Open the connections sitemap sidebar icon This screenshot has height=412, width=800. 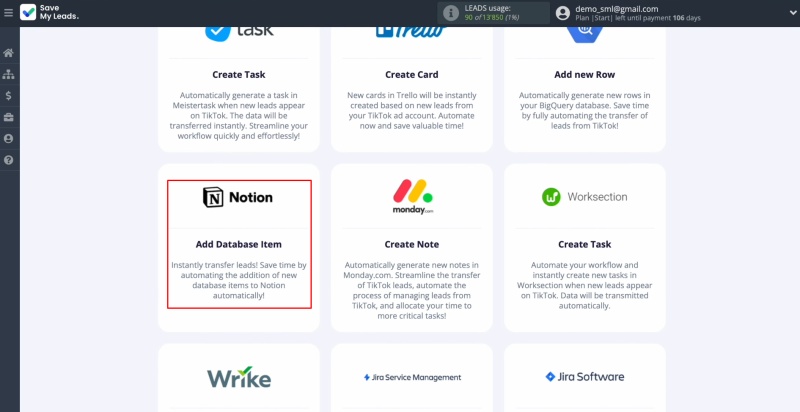coord(8,74)
